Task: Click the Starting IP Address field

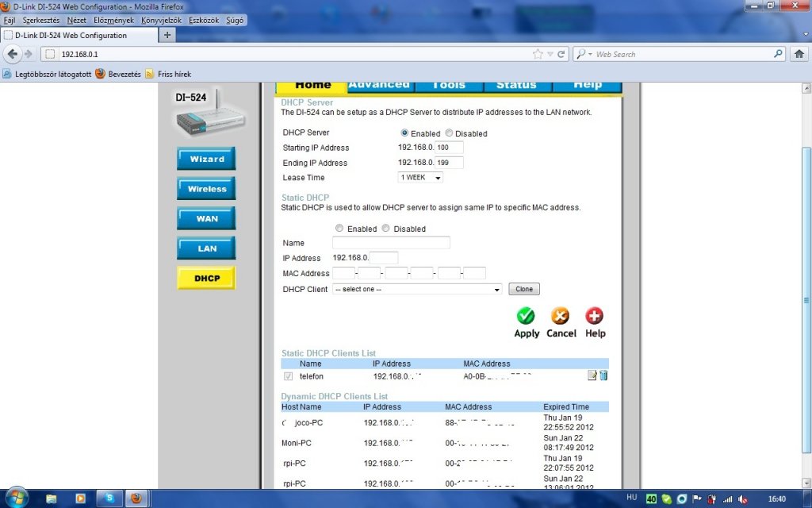Action: (449, 147)
